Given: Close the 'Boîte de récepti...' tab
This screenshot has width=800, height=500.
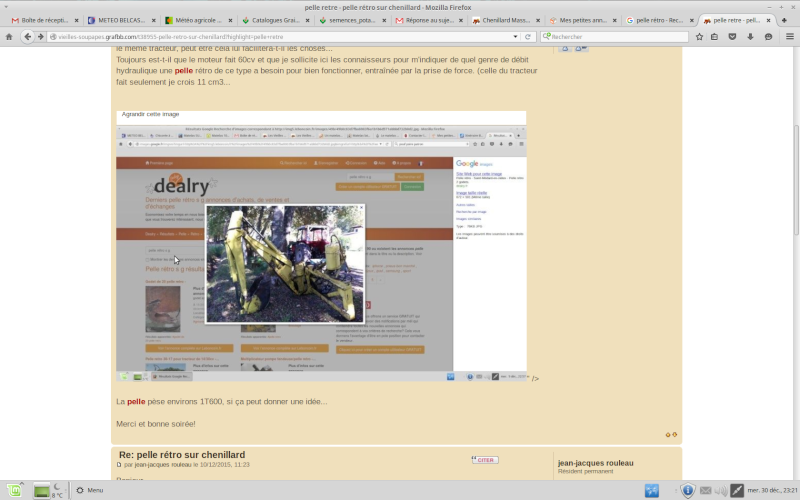Looking at the screenshot, I should coord(77,20).
